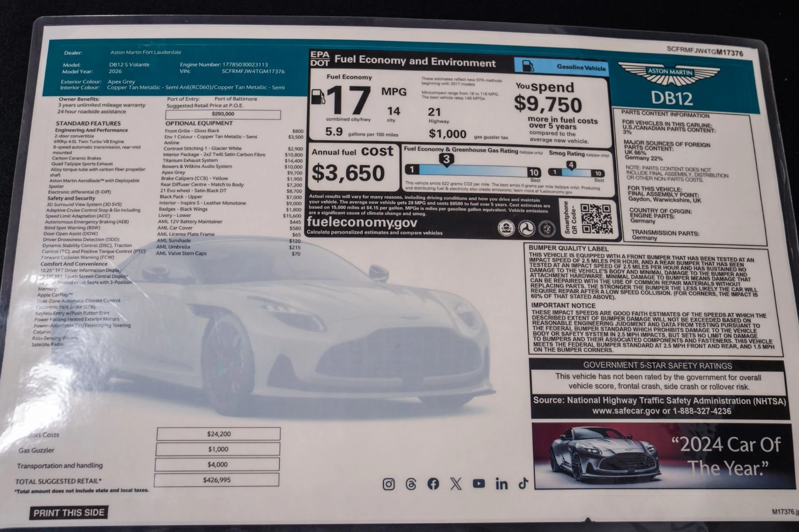Click the Comfort And Convenience heading
The width and height of the screenshot is (799, 532).
click(74, 264)
